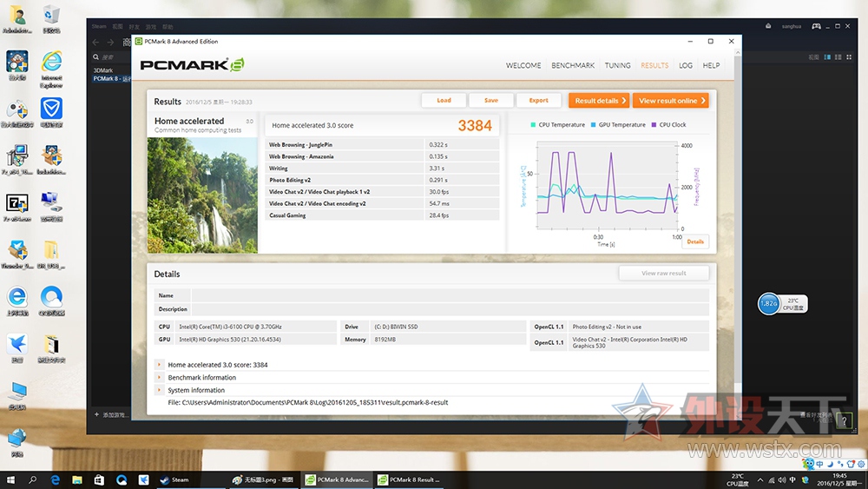Open Steam Big Picture controller icon

[816, 26]
